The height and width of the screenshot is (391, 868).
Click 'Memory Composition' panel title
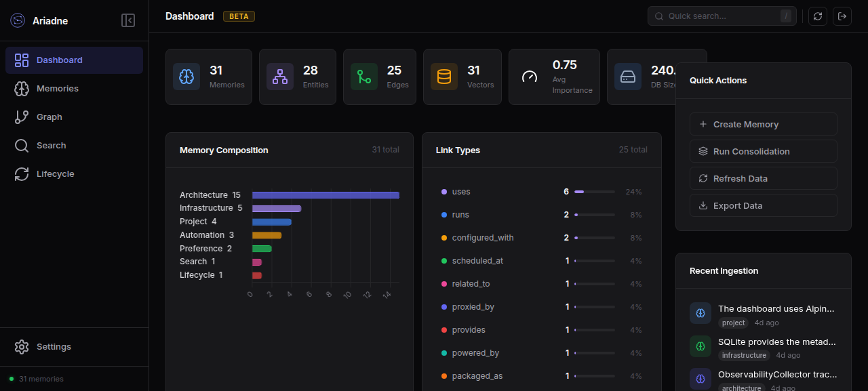click(224, 150)
